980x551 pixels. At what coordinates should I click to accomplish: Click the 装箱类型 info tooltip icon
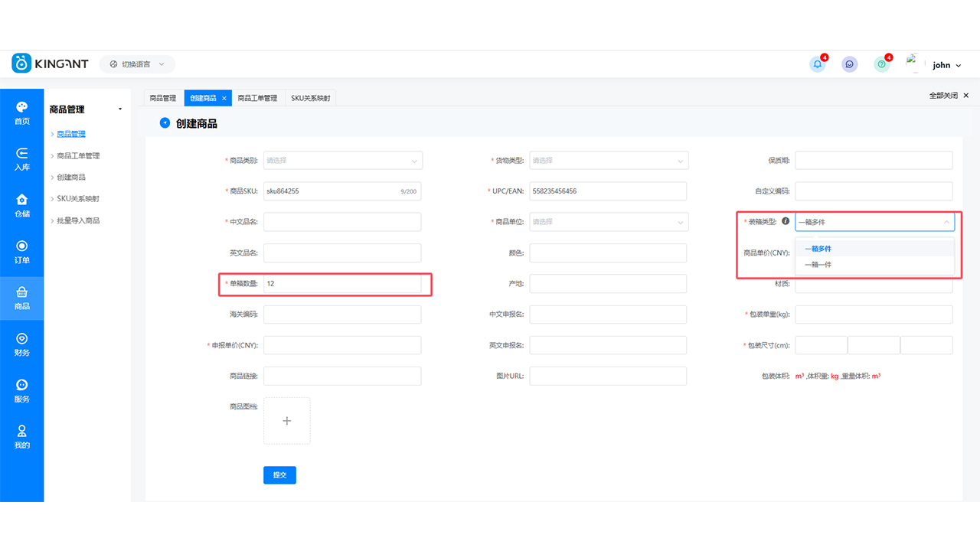coord(785,221)
